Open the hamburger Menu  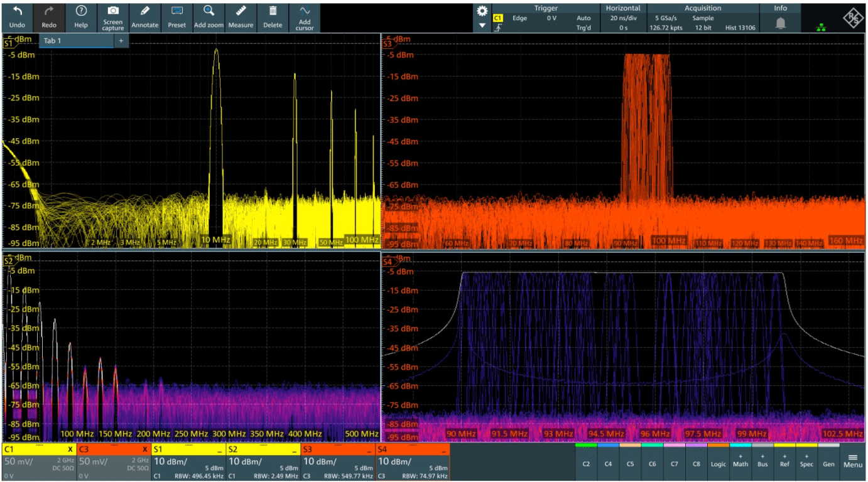pyautogui.click(x=853, y=461)
